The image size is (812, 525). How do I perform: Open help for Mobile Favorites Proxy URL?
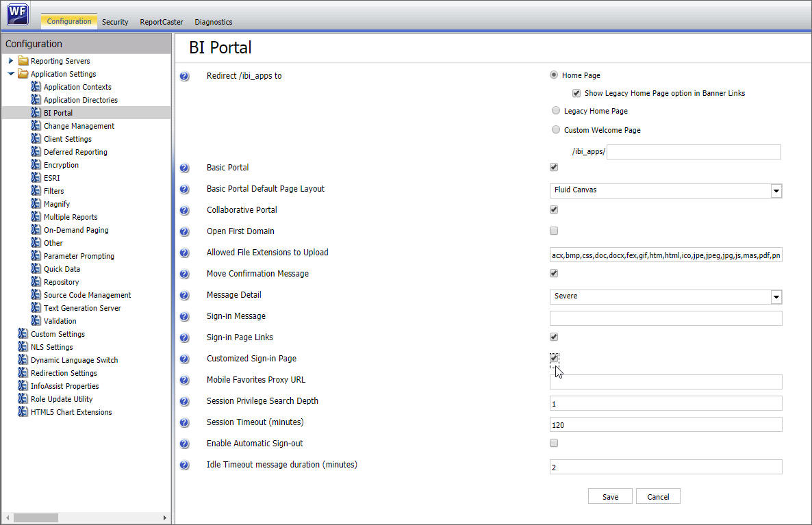pos(184,380)
